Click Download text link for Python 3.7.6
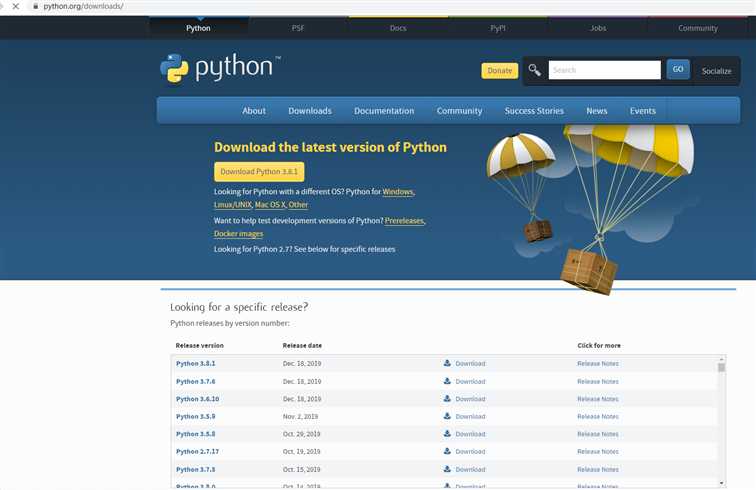 tap(471, 381)
